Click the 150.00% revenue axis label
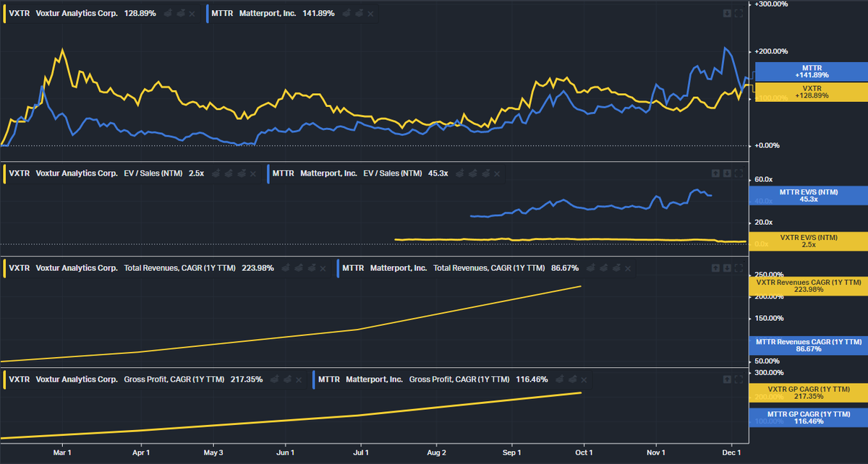868x464 pixels. coord(768,319)
